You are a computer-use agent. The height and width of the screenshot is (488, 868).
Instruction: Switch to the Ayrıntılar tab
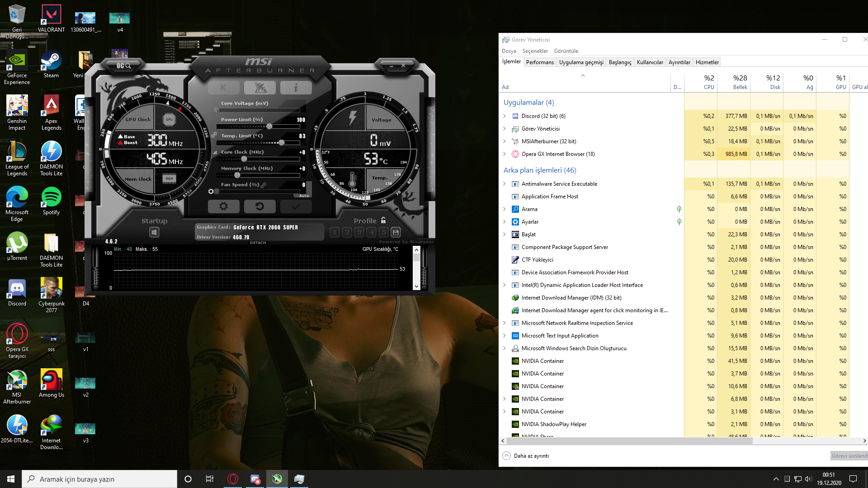679,62
